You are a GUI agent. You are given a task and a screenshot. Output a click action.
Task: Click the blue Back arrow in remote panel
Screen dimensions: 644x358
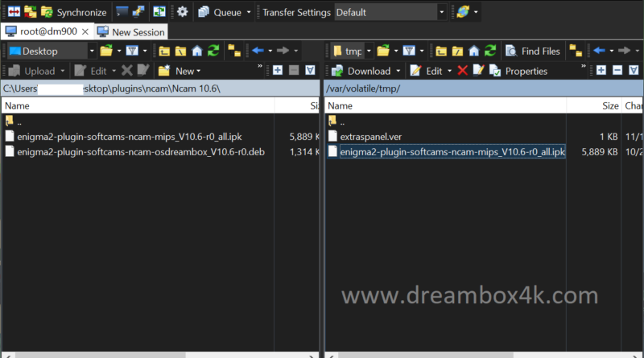tap(599, 51)
